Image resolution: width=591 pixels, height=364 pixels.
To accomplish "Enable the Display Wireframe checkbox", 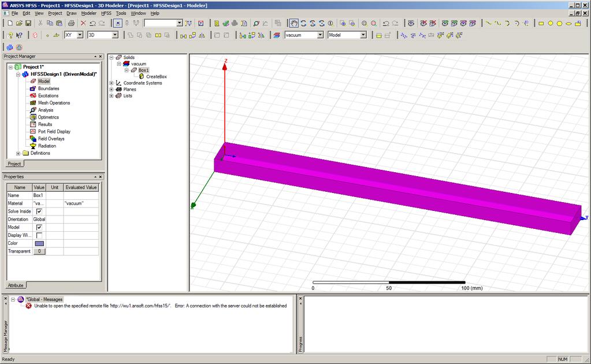I will [x=39, y=235].
